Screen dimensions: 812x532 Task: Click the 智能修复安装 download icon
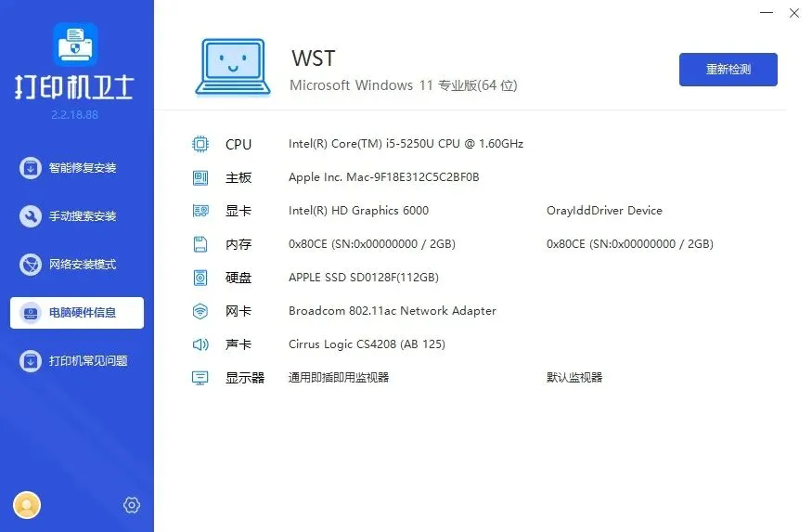(30, 168)
